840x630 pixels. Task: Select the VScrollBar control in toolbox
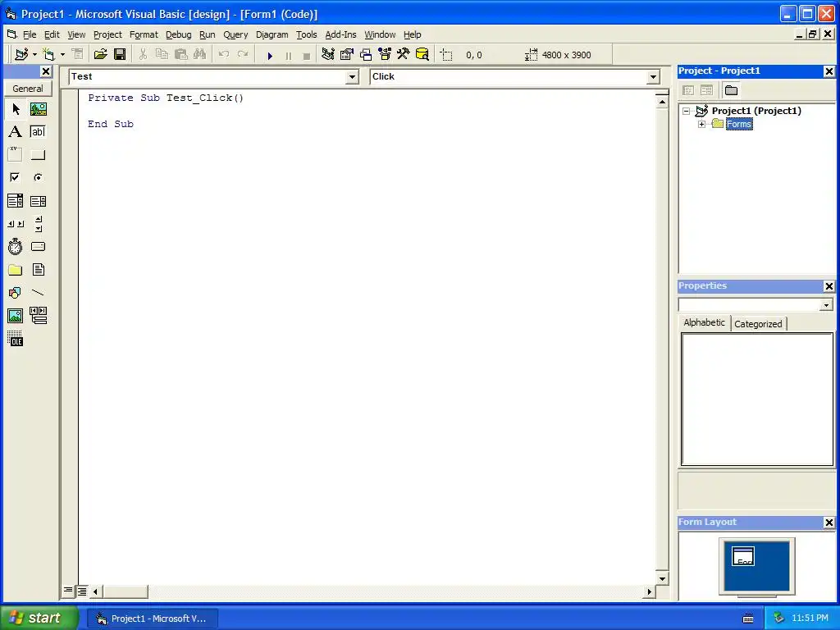coord(38,224)
